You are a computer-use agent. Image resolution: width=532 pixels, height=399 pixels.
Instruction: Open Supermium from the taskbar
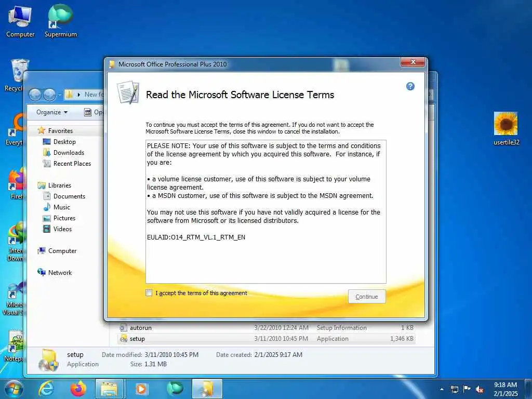click(175, 389)
